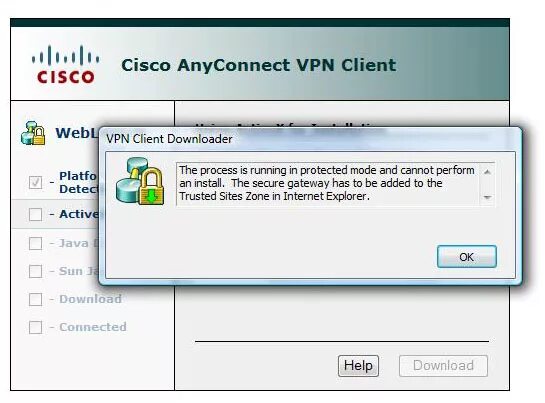Select the Connected step label in the sidebar
545x403 pixels.
pos(92,327)
